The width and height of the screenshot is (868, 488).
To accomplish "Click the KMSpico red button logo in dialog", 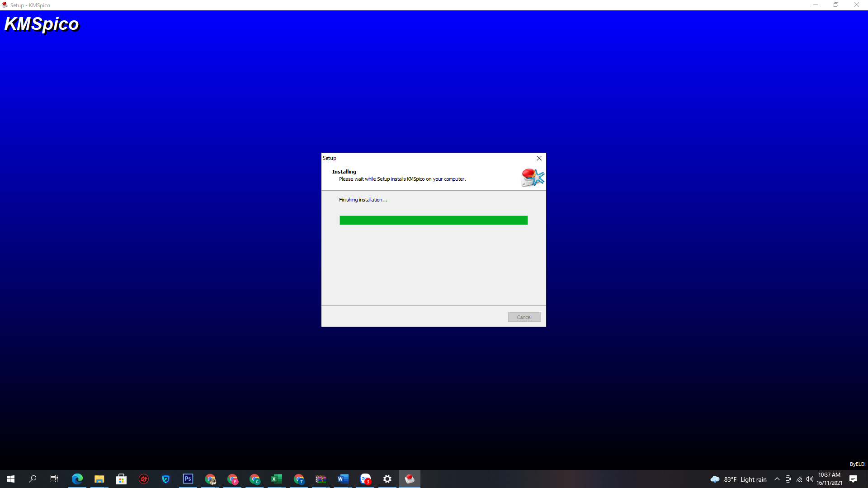I will (x=532, y=177).
